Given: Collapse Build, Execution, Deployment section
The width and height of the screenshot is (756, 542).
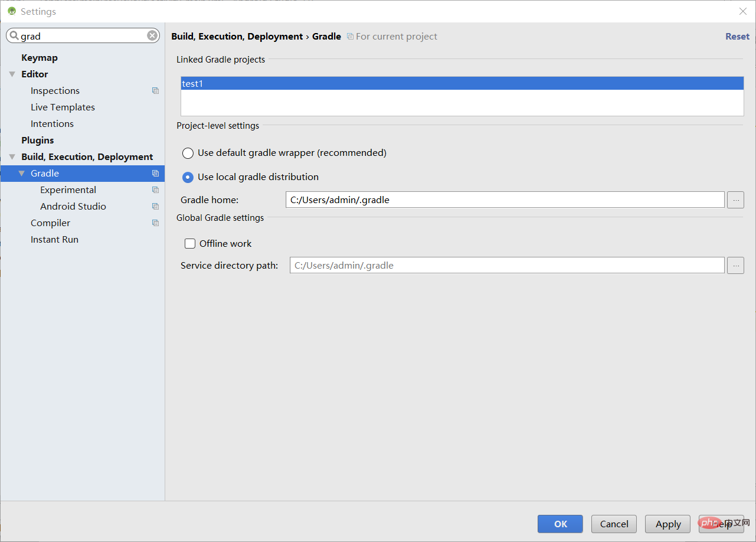Looking at the screenshot, I should 12,156.
